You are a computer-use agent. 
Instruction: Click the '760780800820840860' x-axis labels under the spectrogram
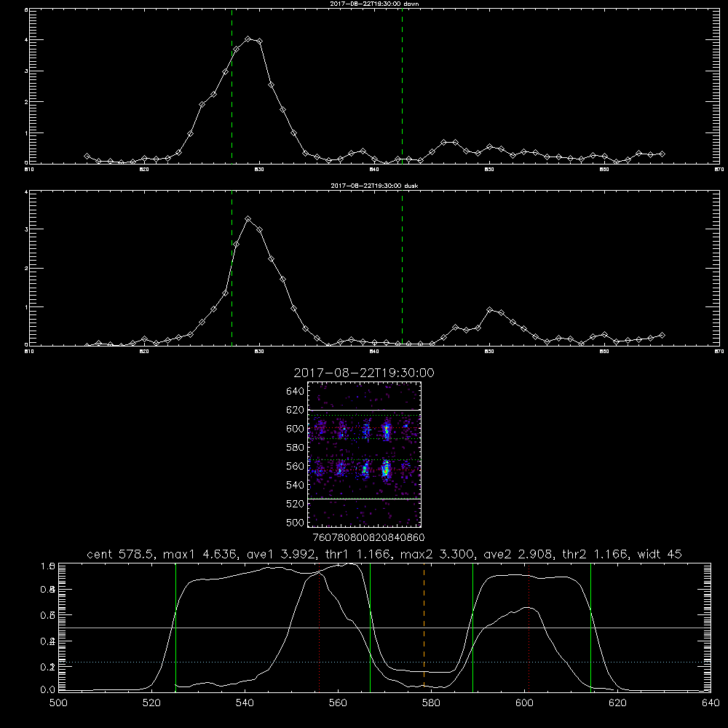[369, 538]
